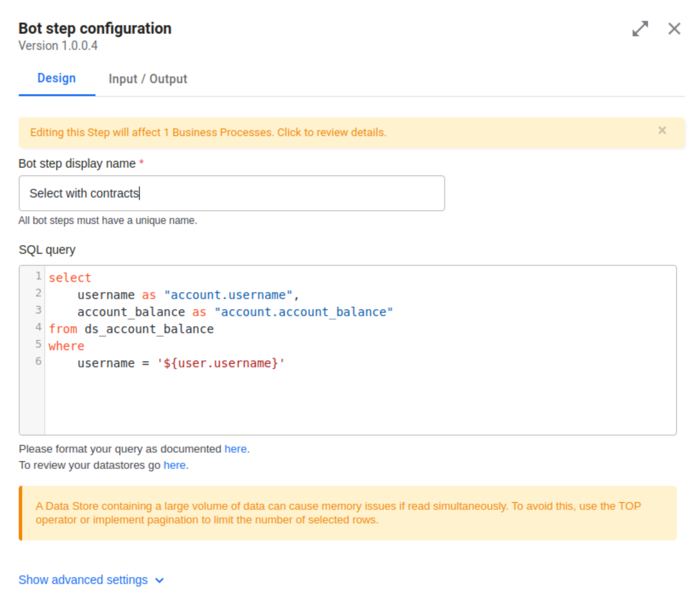Click "ds_account_balance" in the from clause
700x613 pixels.
tap(149, 329)
